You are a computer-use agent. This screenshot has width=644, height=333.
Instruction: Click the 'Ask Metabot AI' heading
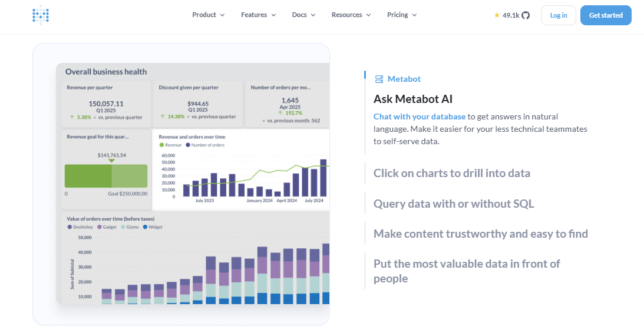[413, 99]
